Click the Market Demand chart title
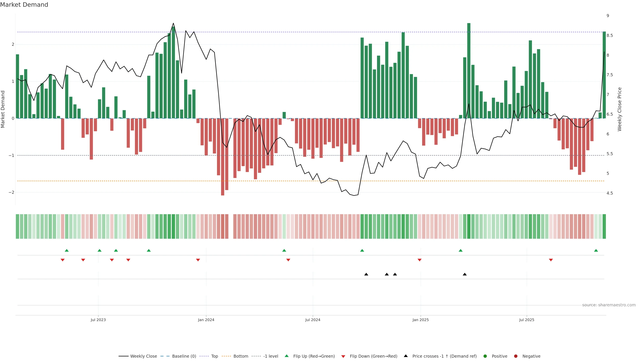Image resolution: width=644 pixels, height=362 pixels. [24, 5]
